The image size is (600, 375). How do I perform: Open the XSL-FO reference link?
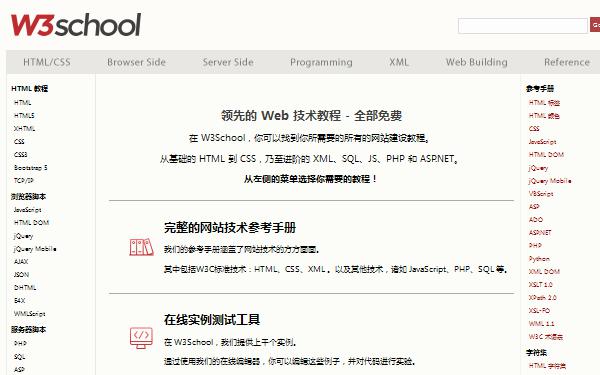pyautogui.click(x=540, y=311)
